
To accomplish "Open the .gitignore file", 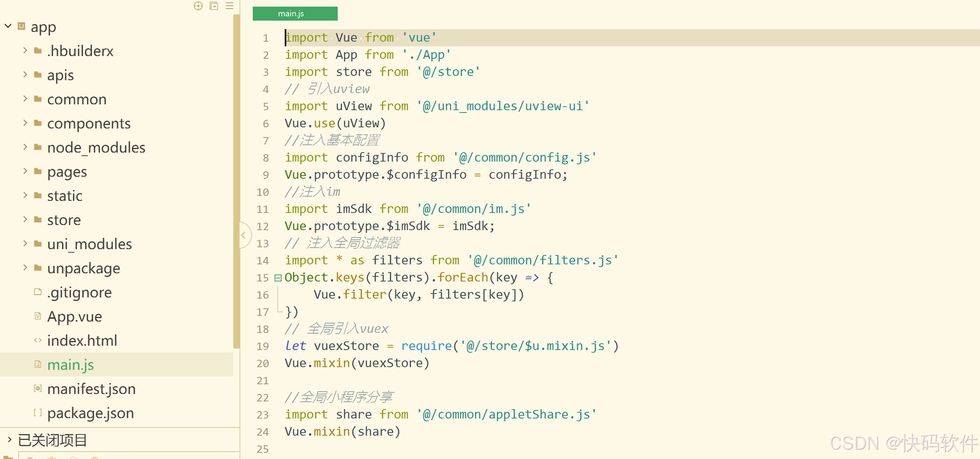I will tap(79, 292).
